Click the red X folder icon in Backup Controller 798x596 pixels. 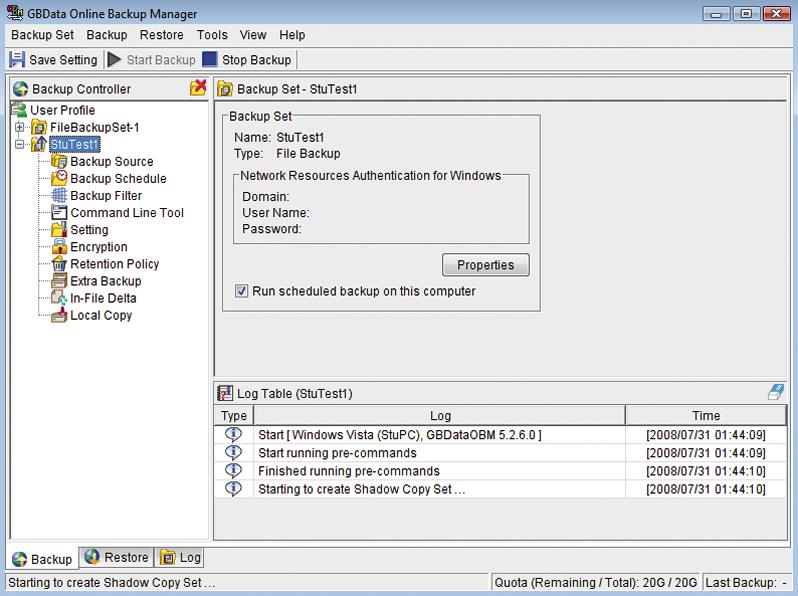198,88
